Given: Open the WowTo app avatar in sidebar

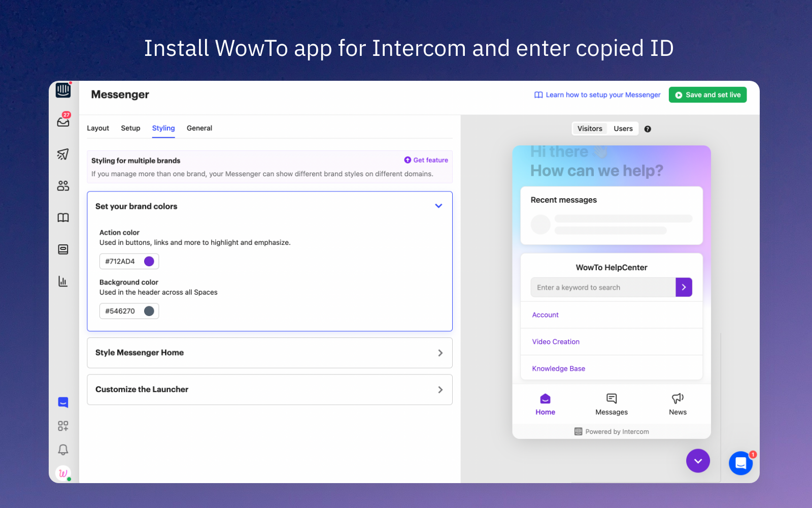Looking at the screenshot, I should tap(63, 473).
